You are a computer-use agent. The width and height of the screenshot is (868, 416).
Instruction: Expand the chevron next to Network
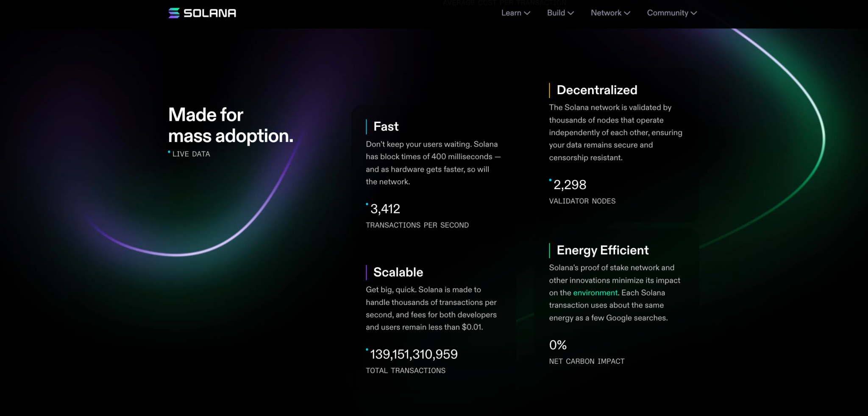pos(627,13)
